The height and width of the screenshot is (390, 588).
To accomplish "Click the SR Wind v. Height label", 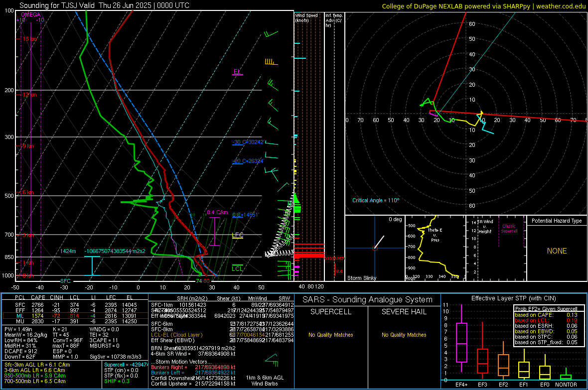I will point(485,227).
